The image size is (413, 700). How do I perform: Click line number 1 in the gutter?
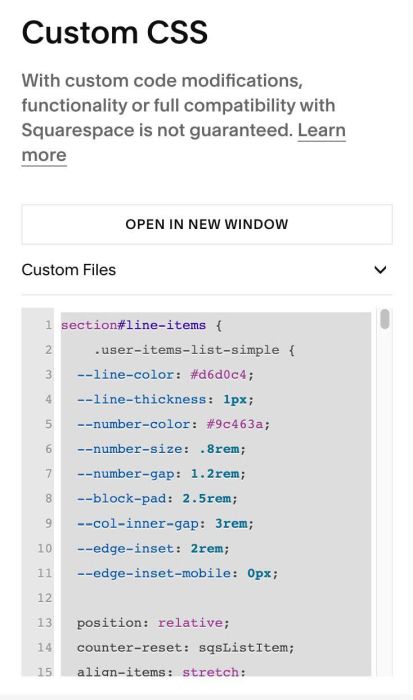point(48,325)
